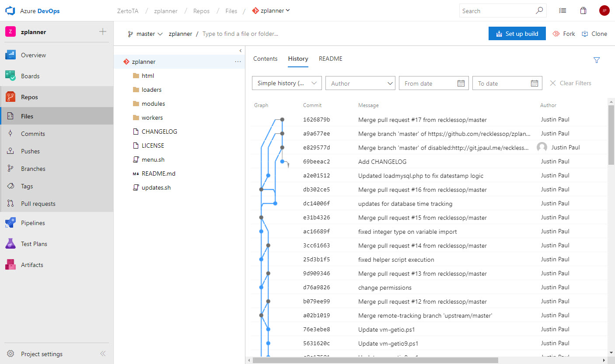Viewport: 615px width, 364px height.
Task: Open the Test Plans flask icon
Action: (x=10, y=244)
